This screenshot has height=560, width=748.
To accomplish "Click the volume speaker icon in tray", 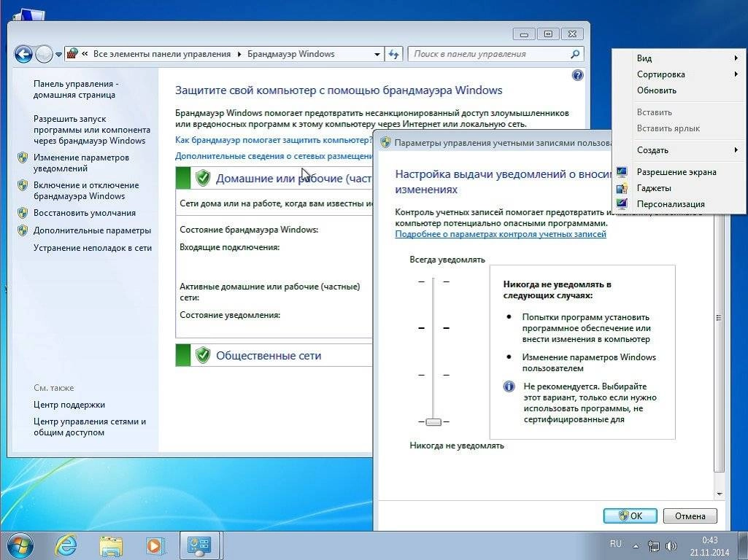I will click(x=671, y=546).
